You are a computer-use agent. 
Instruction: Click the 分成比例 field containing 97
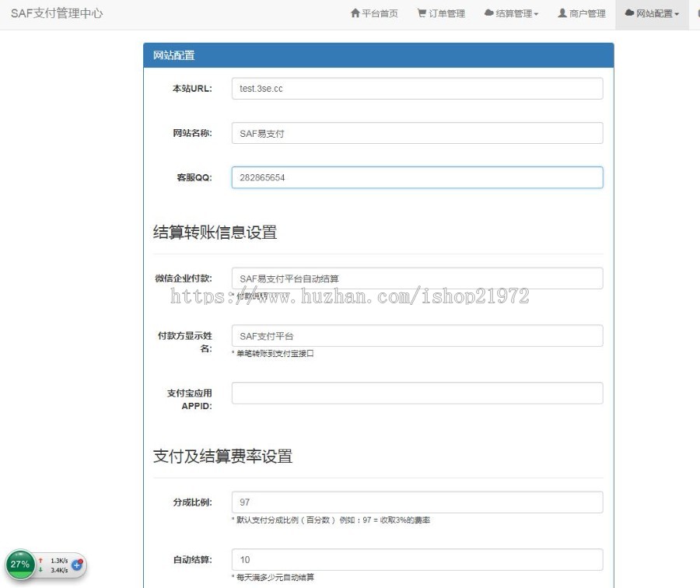(x=417, y=502)
